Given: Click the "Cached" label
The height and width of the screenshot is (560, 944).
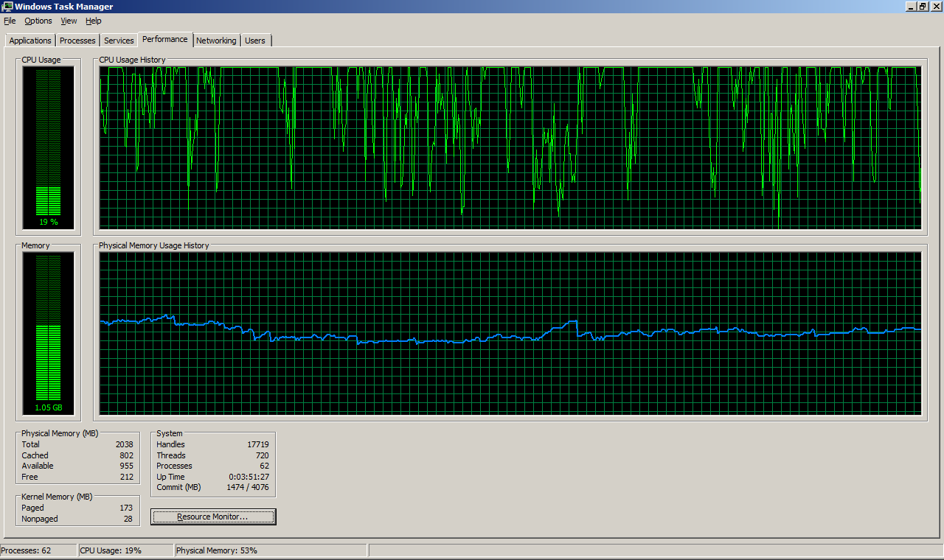Looking at the screenshot, I should pos(35,455).
